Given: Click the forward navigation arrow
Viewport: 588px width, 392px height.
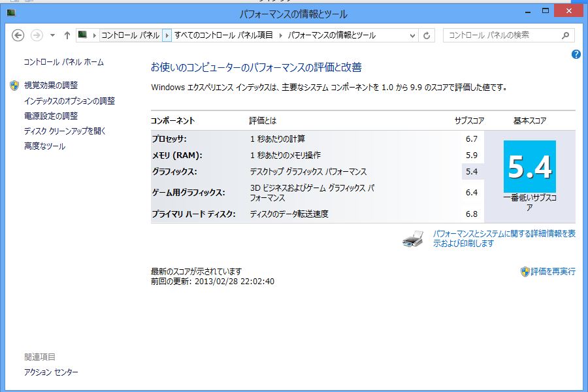Looking at the screenshot, I should pyautogui.click(x=37, y=35).
